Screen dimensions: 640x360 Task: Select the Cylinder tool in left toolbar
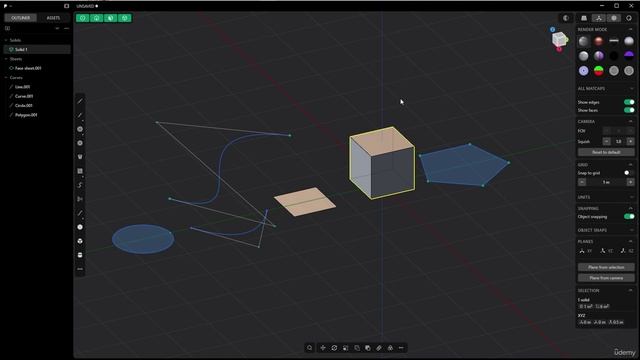pos(80,255)
